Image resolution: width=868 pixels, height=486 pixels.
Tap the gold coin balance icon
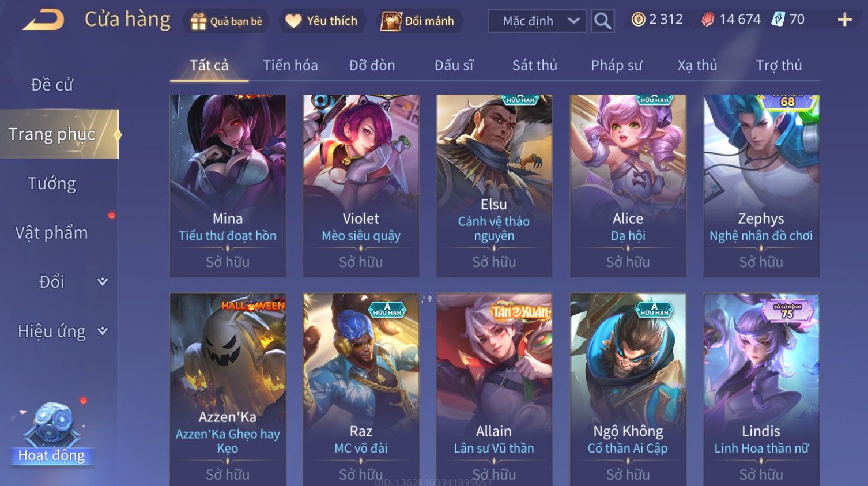click(x=638, y=20)
